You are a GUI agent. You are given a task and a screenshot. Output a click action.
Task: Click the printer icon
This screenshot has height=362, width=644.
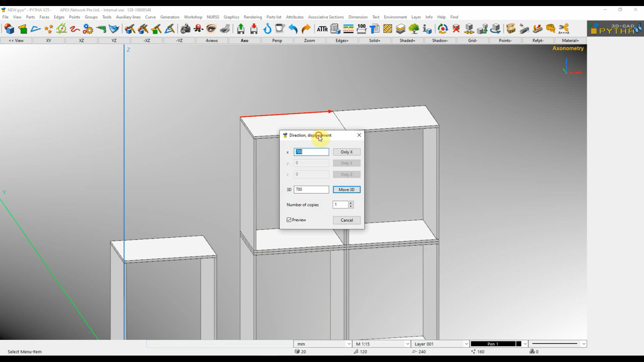pos(225,29)
